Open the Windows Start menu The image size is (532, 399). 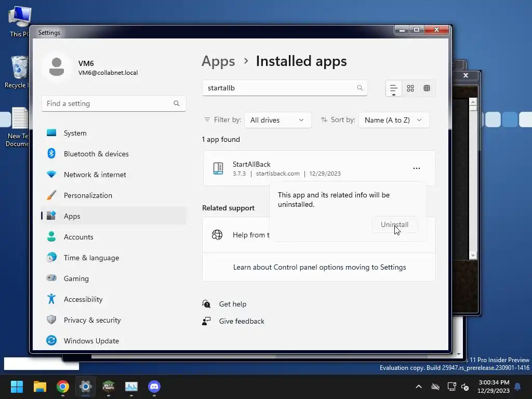(x=17, y=387)
